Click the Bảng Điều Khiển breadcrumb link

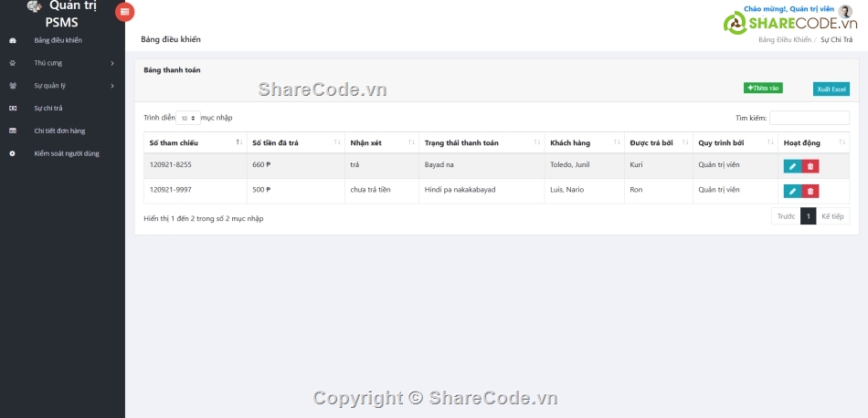click(x=785, y=40)
